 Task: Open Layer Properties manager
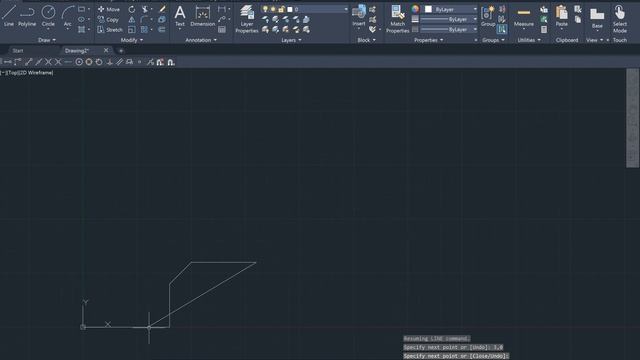tap(247, 19)
